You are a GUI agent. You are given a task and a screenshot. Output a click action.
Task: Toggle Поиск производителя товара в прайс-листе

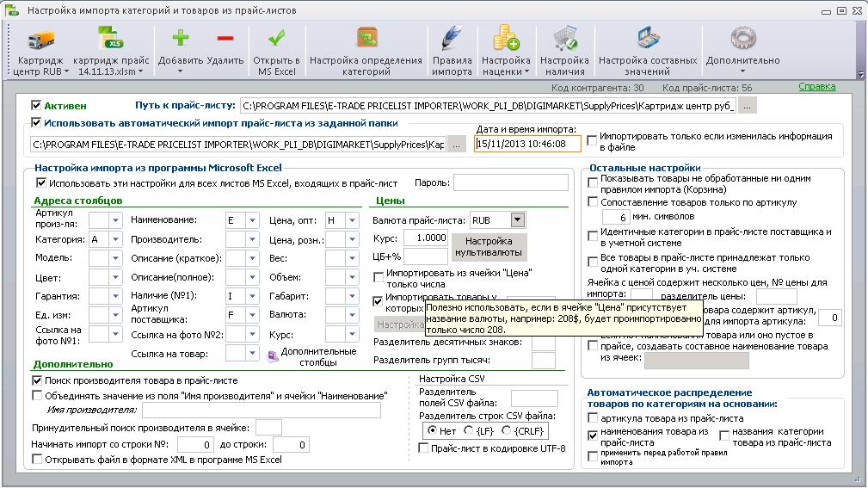pos(36,380)
